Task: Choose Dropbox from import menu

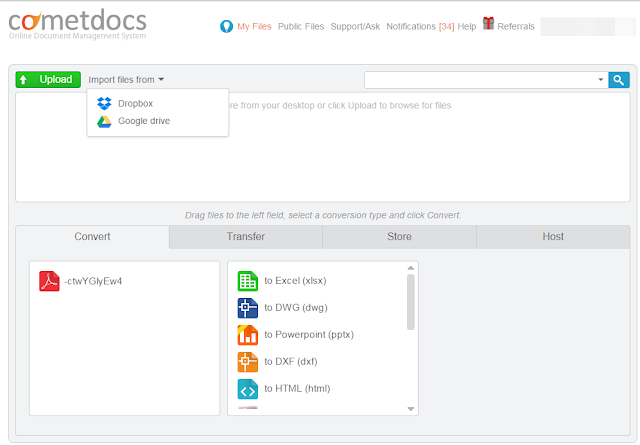Action: click(135, 104)
